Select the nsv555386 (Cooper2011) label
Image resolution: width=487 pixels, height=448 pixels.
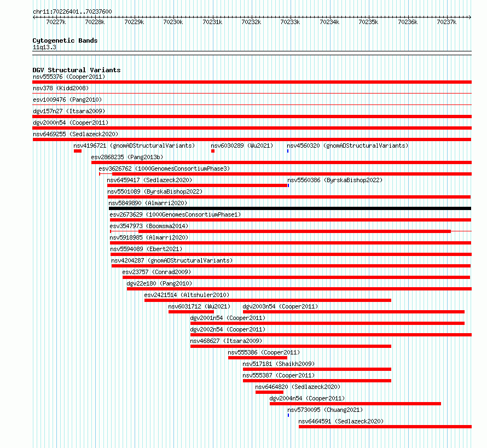264,352
